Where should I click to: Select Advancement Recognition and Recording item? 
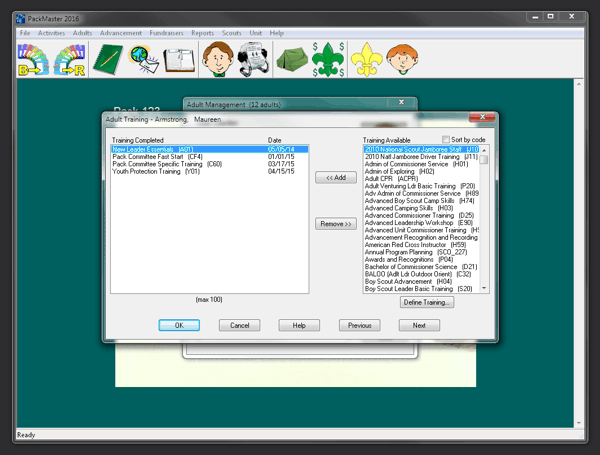[x=421, y=237]
